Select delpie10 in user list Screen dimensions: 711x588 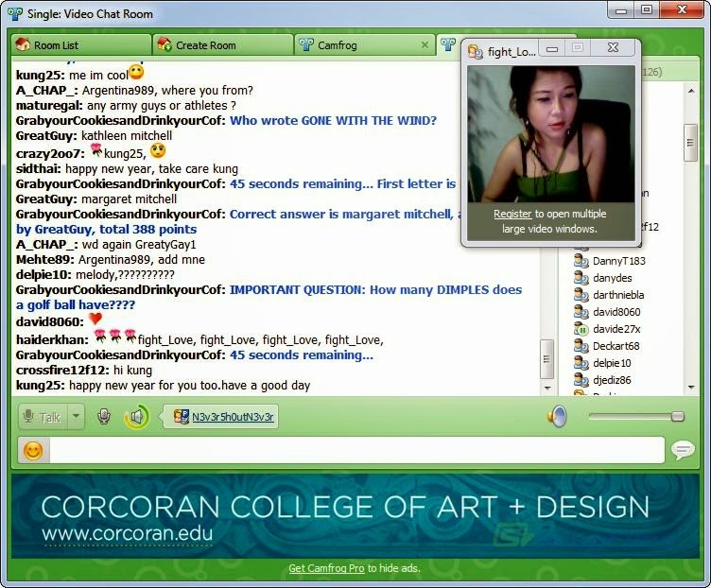(x=612, y=363)
